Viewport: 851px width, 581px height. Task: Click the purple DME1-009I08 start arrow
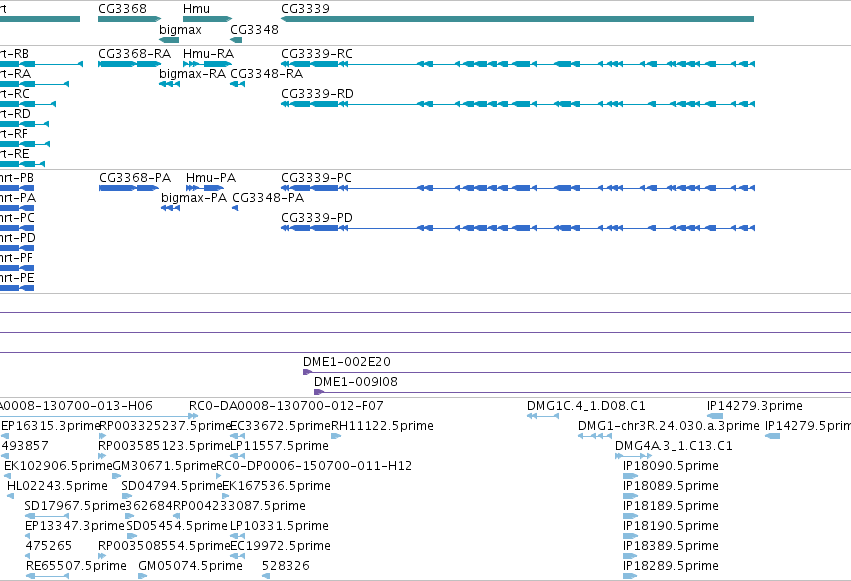pos(319,392)
